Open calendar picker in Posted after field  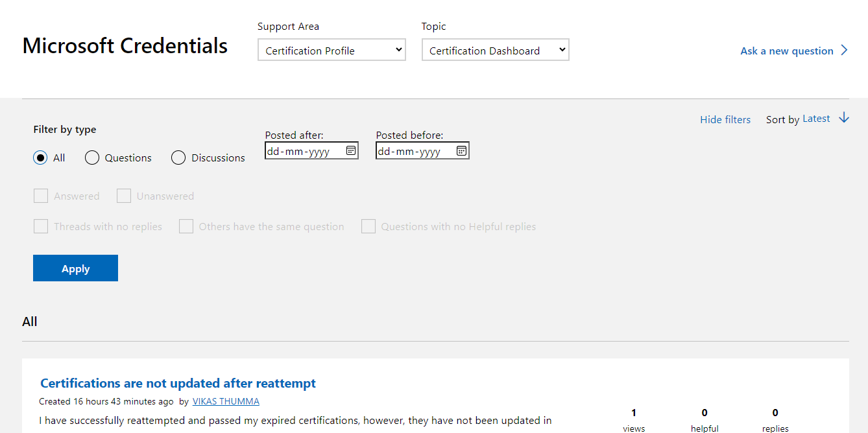(x=350, y=150)
